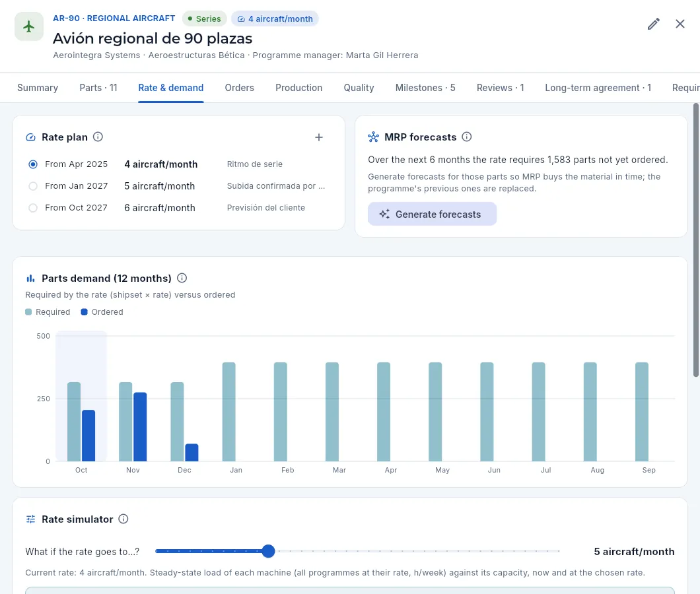The width and height of the screenshot is (700, 594).
Task: Click the Generate forecasts button
Action: coord(432,214)
